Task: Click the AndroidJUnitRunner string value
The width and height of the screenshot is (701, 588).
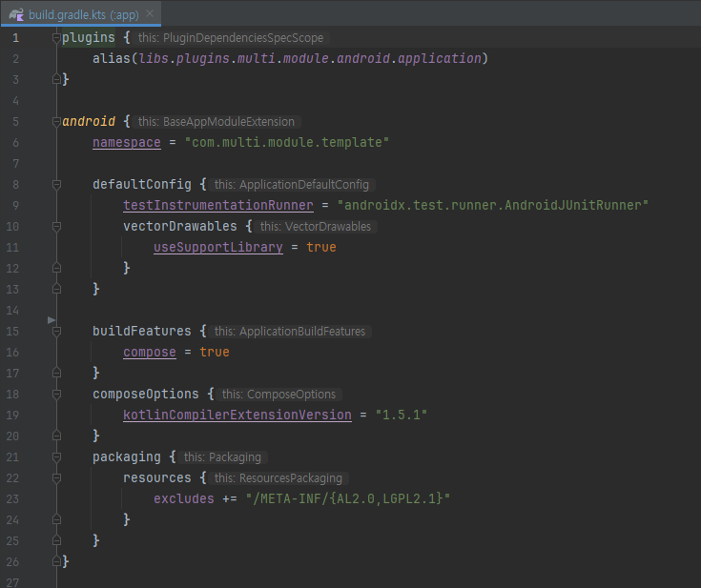Action: point(493,205)
